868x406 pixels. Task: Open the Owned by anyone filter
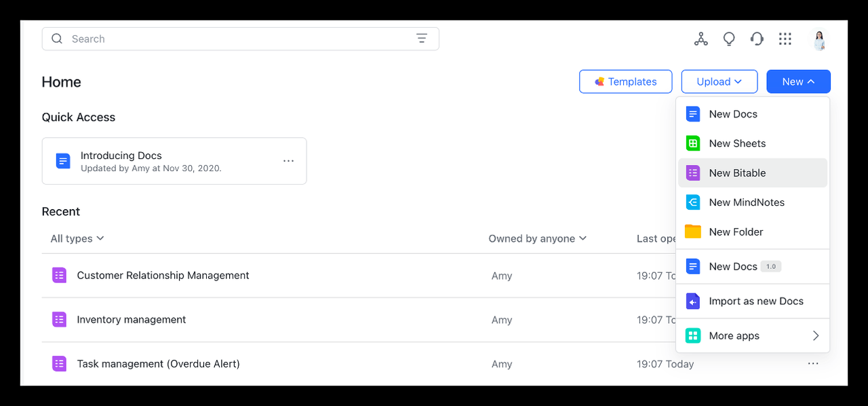coord(537,238)
